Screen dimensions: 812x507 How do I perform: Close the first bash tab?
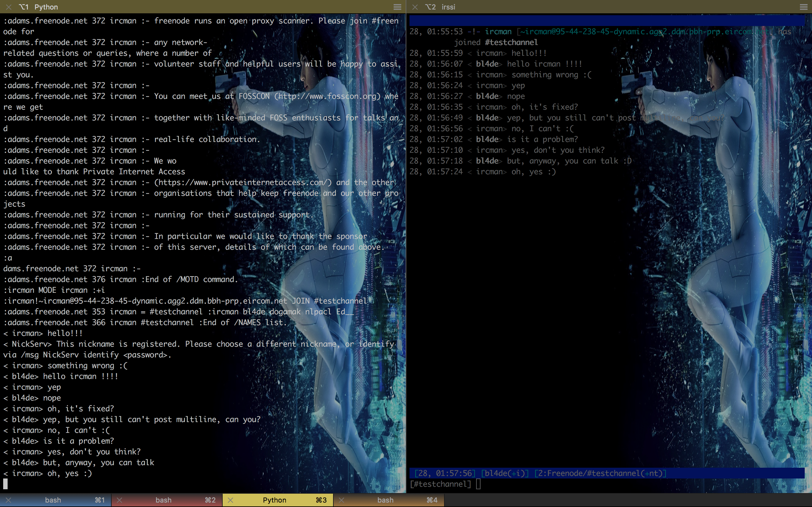tap(9, 500)
